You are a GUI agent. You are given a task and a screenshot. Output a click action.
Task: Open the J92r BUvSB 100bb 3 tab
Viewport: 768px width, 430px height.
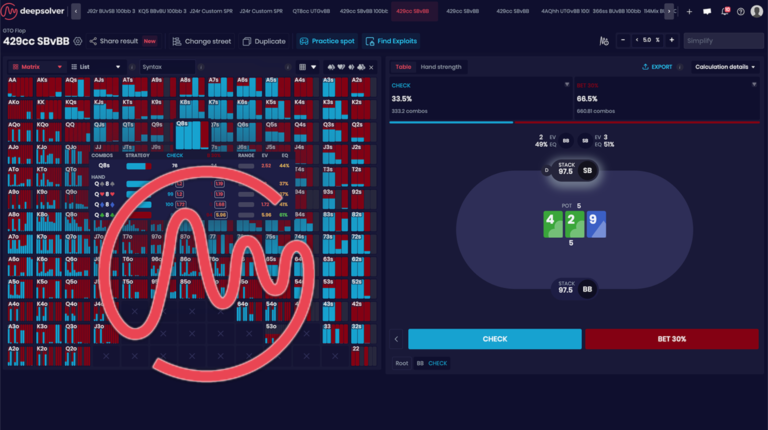point(111,11)
